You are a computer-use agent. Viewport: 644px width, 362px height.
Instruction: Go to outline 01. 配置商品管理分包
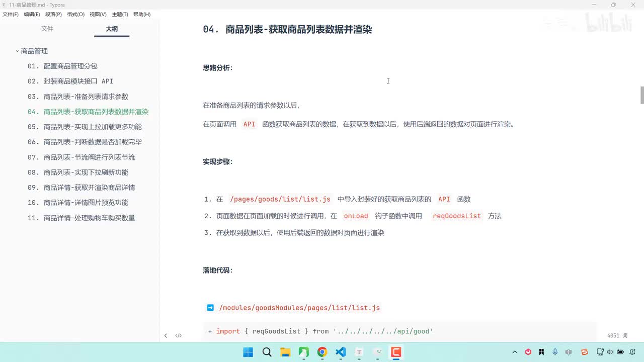(62, 66)
